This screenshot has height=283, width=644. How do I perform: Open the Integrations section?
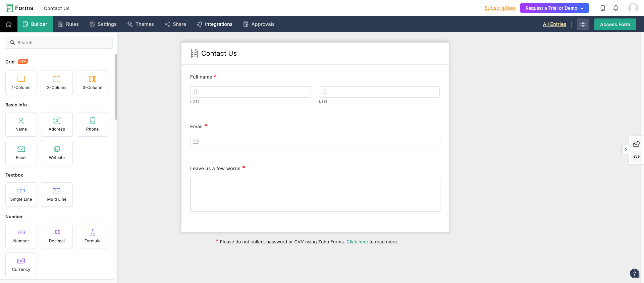tap(215, 24)
